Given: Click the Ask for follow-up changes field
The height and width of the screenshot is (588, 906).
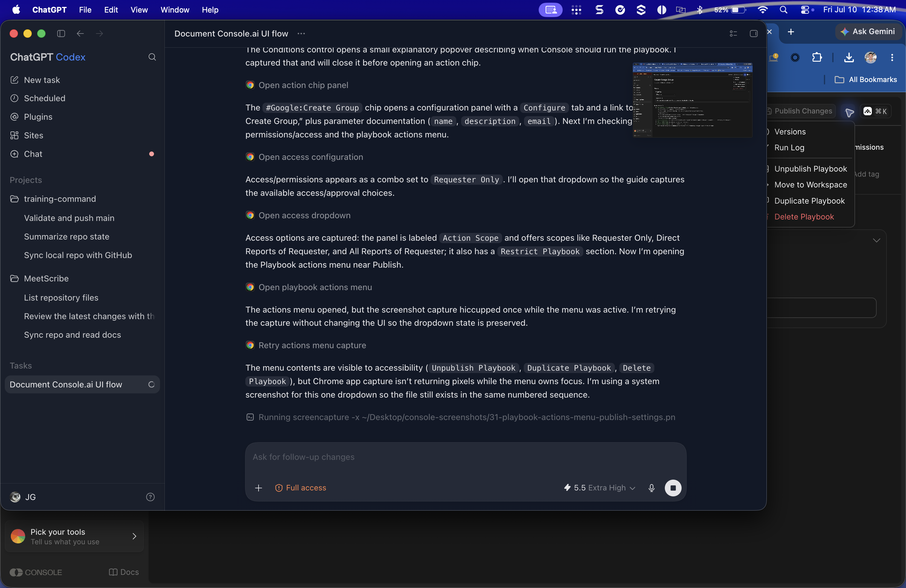Looking at the screenshot, I should click(x=466, y=457).
